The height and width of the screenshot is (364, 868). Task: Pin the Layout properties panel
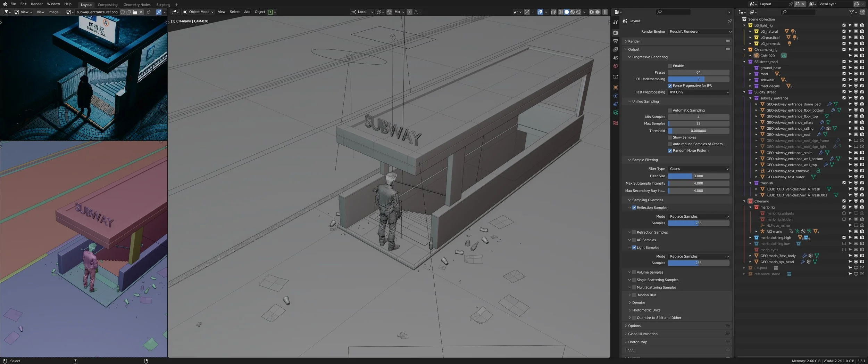click(729, 21)
